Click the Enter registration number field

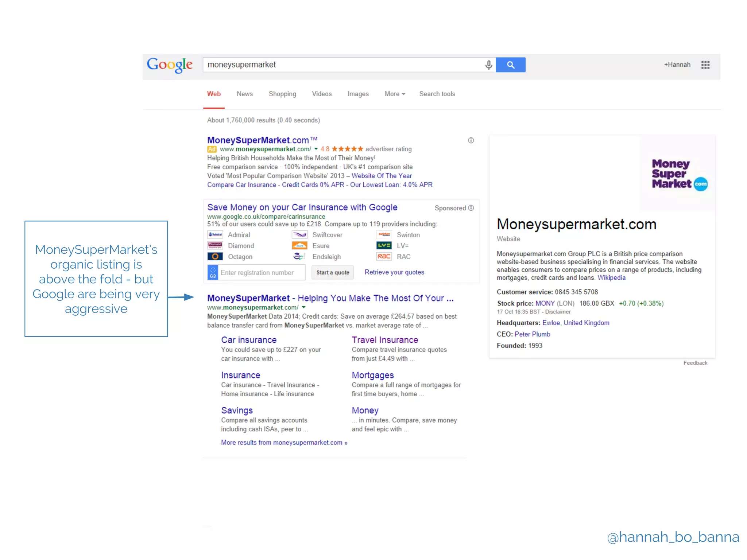(262, 272)
